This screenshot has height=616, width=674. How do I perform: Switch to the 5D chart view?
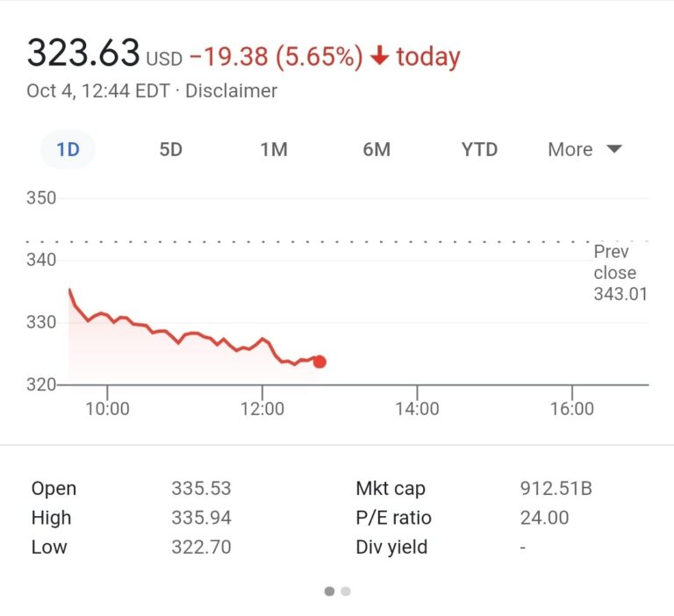coord(170,149)
